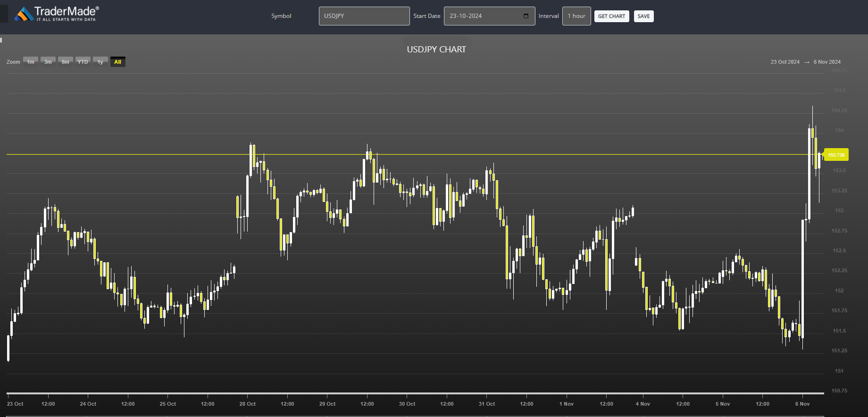Viewport: 868px width, 417px height.
Task: Open the calendar picker in Start Date field
Action: [x=526, y=16]
